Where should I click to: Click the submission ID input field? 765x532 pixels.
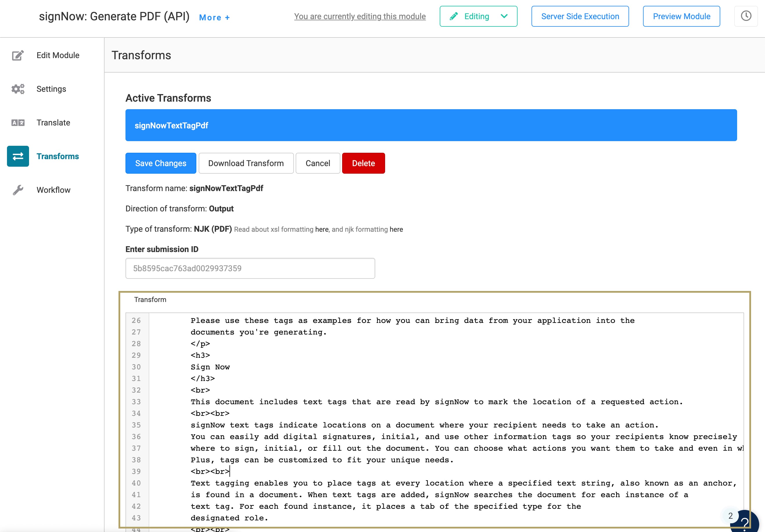click(x=250, y=268)
